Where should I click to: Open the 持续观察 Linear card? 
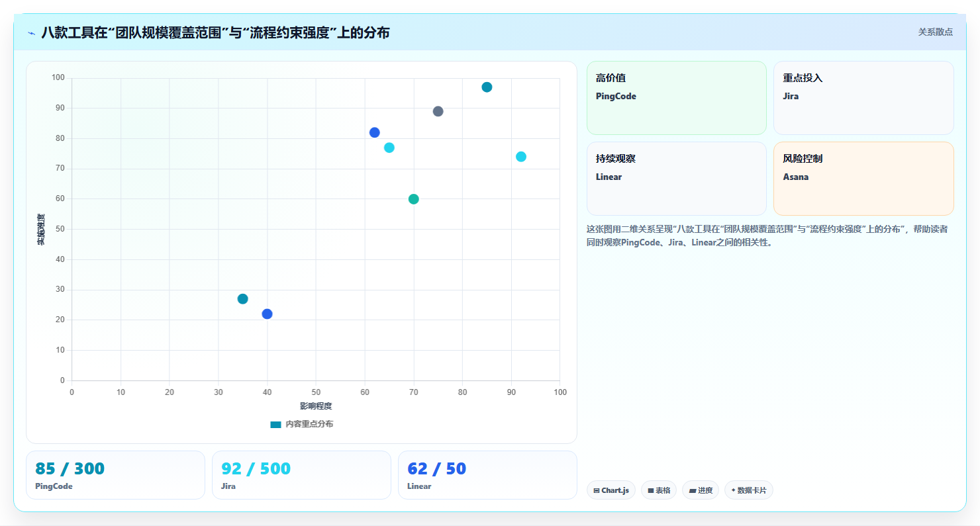tap(676, 179)
